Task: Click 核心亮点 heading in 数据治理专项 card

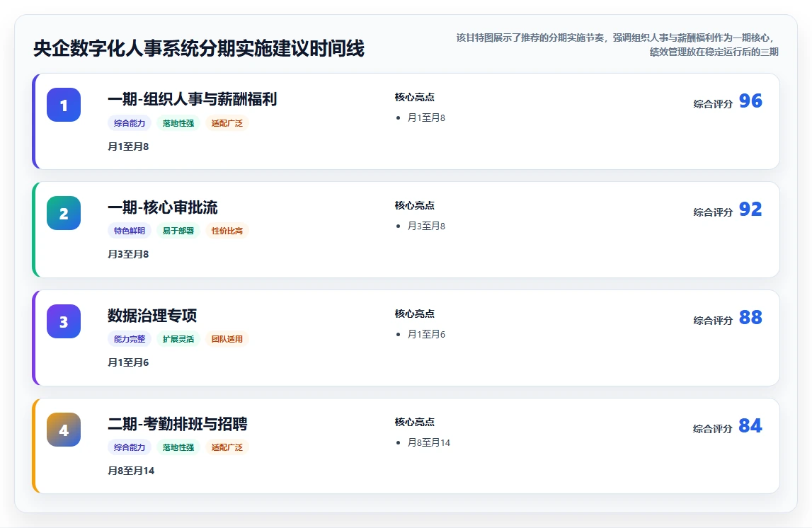Action: [x=414, y=314]
